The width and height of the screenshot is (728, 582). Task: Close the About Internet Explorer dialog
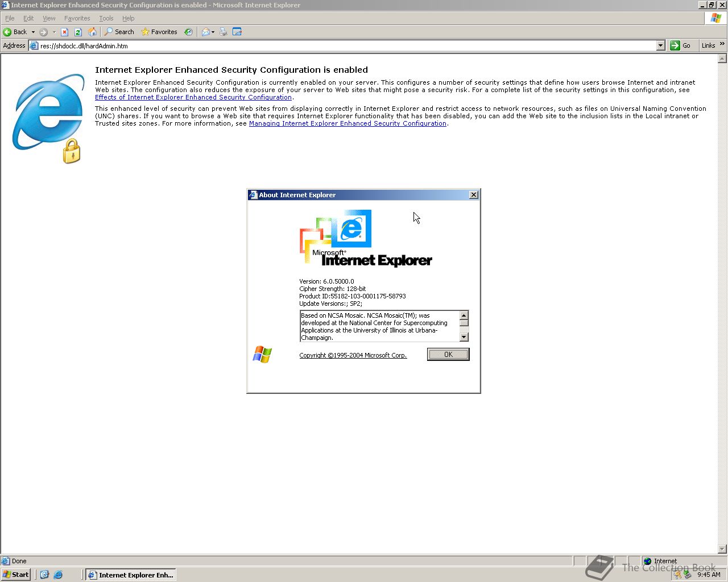(474, 195)
